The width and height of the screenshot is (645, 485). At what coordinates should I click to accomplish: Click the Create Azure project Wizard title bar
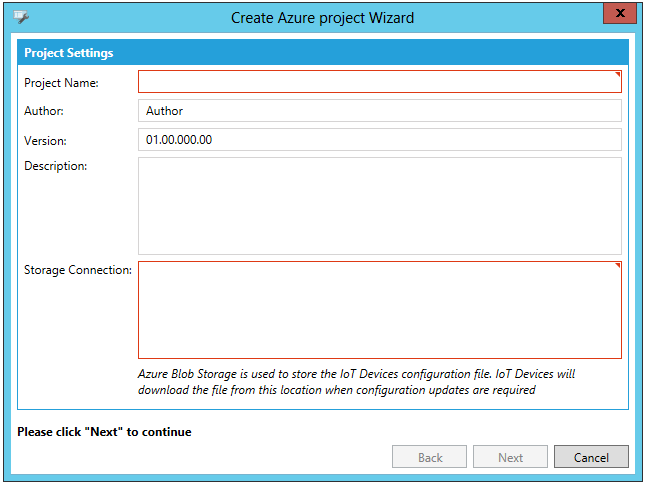[322, 17]
